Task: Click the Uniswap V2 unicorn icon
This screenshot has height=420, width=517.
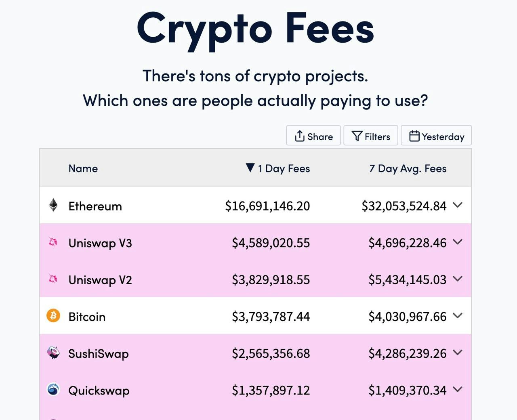Action: (x=53, y=279)
